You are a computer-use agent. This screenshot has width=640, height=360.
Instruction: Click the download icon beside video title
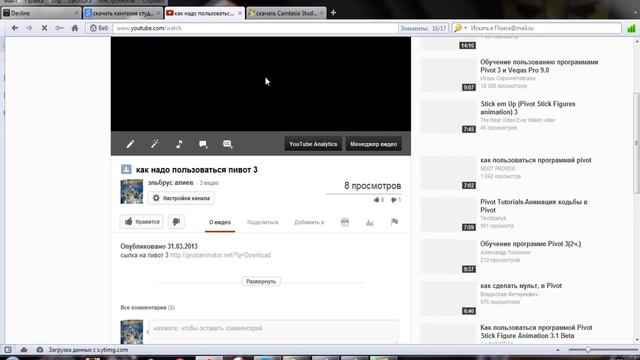pos(126,169)
